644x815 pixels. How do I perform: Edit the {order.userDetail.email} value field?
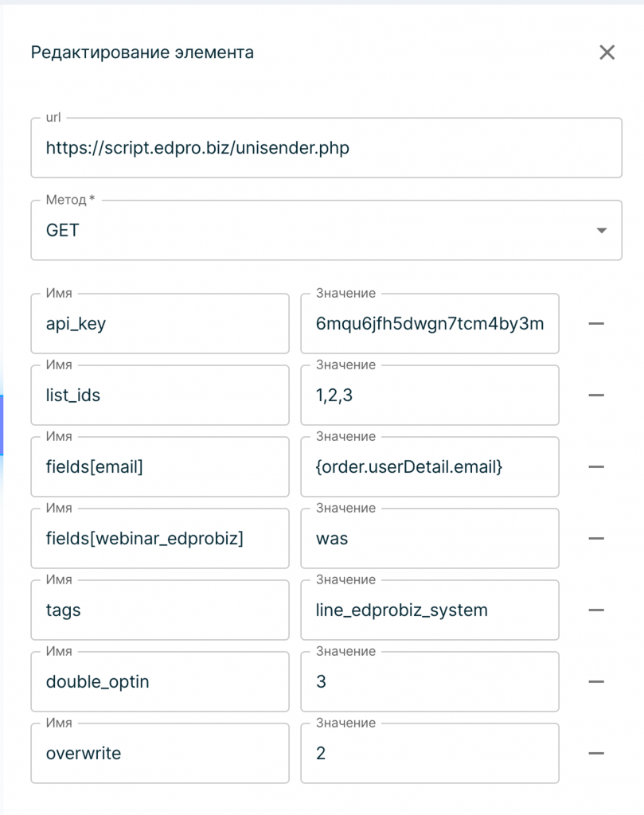430,466
